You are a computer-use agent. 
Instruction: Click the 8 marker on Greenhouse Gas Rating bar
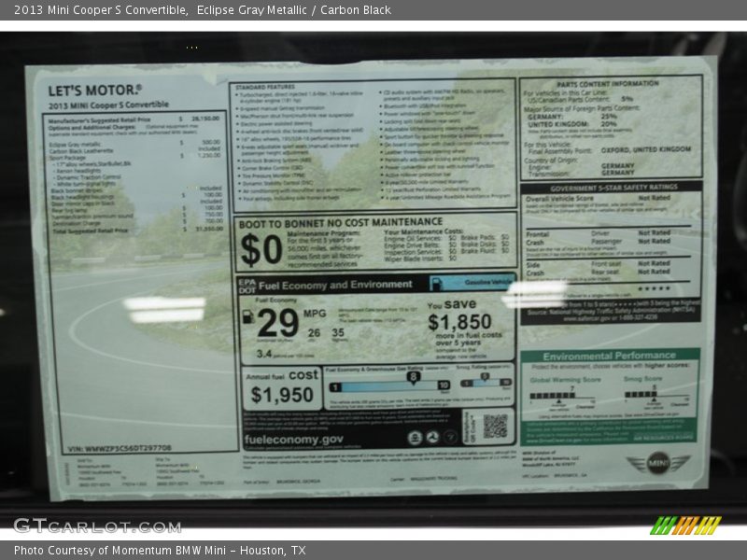[x=413, y=378]
